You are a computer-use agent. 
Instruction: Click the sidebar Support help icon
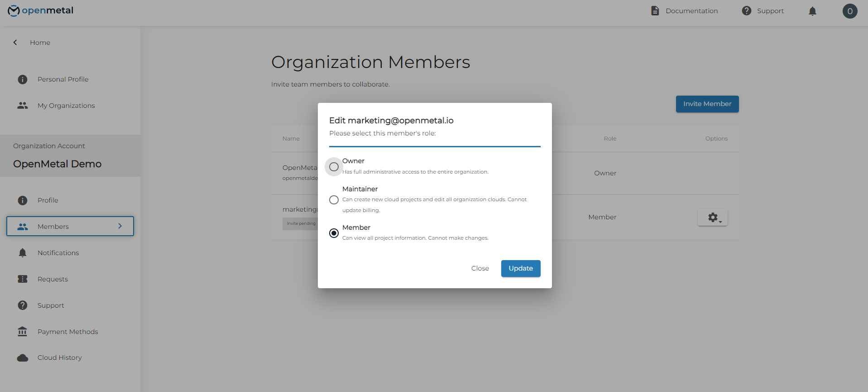pos(23,305)
